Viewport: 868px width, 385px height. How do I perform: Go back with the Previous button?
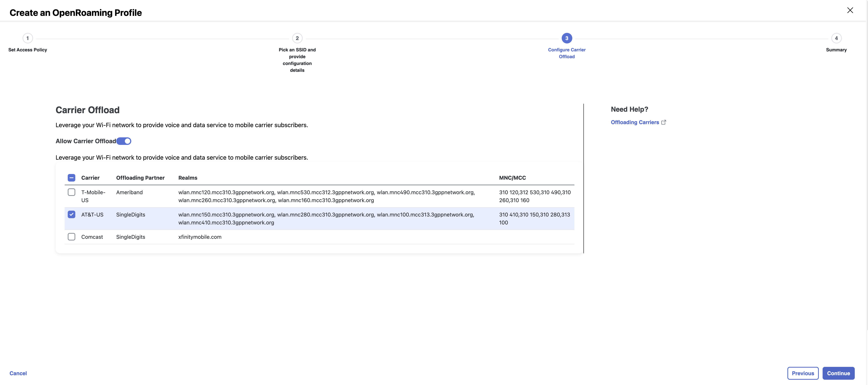tap(803, 373)
